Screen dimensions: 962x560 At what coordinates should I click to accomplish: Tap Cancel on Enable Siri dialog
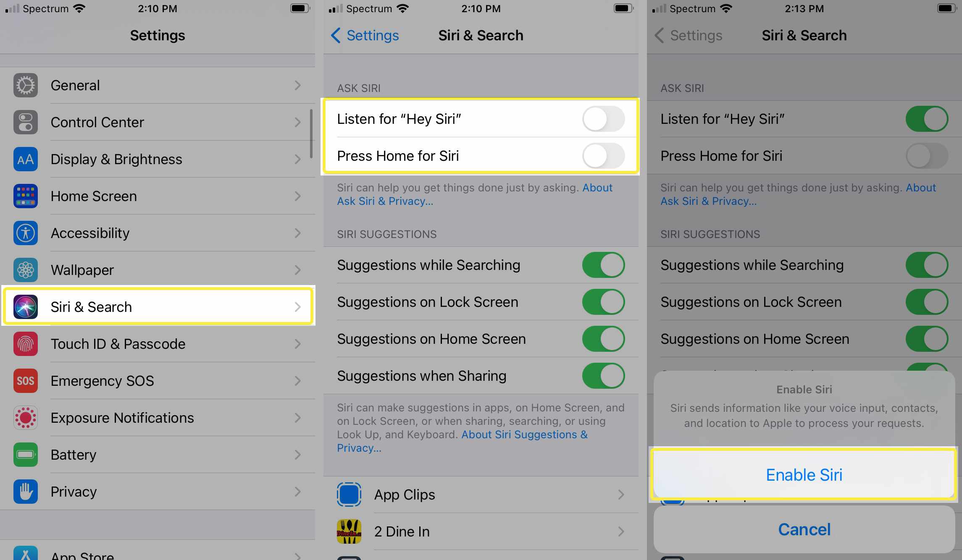(x=803, y=529)
